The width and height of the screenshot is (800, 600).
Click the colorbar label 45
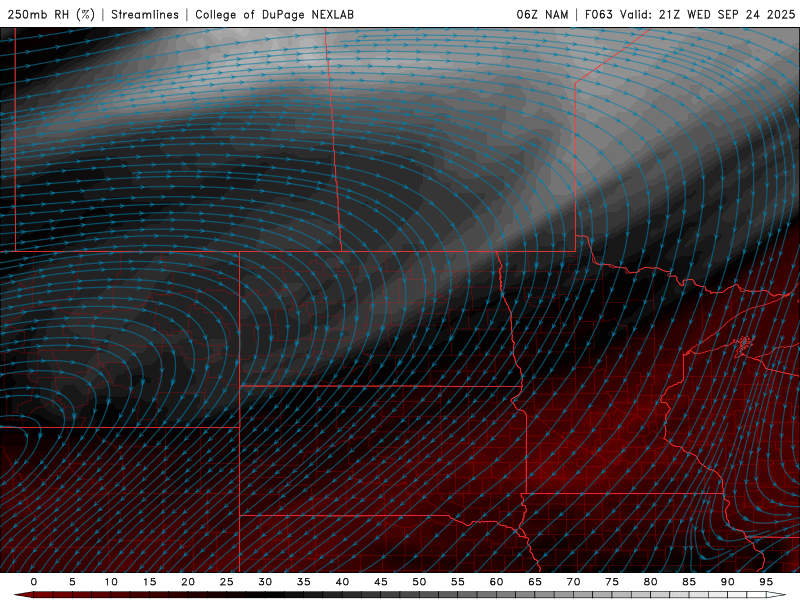pyautogui.click(x=381, y=582)
